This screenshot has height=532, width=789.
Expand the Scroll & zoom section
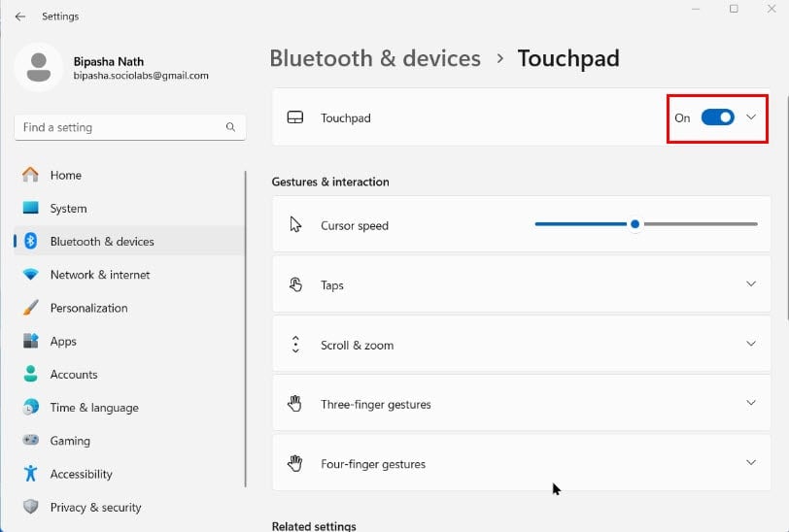pos(521,345)
